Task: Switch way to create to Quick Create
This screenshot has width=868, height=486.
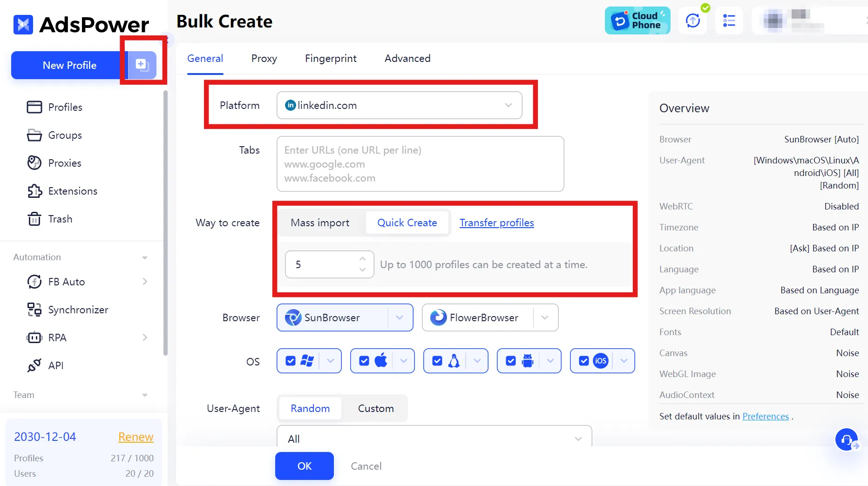Action: point(407,223)
